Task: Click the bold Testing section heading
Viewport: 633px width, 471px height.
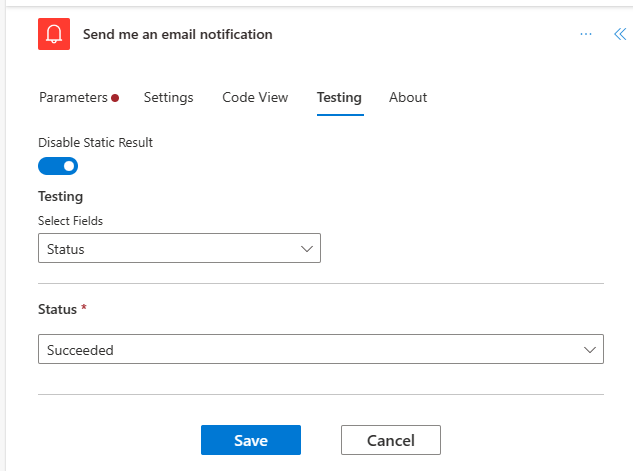Action: (60, 197)
